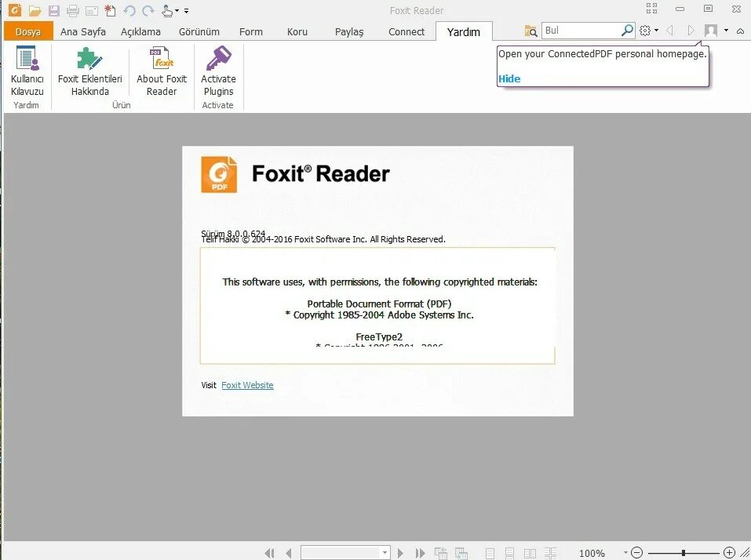The width and height of the screenshot is (751, 560).
Task: Select single page view layout
Action: (490, 553)
